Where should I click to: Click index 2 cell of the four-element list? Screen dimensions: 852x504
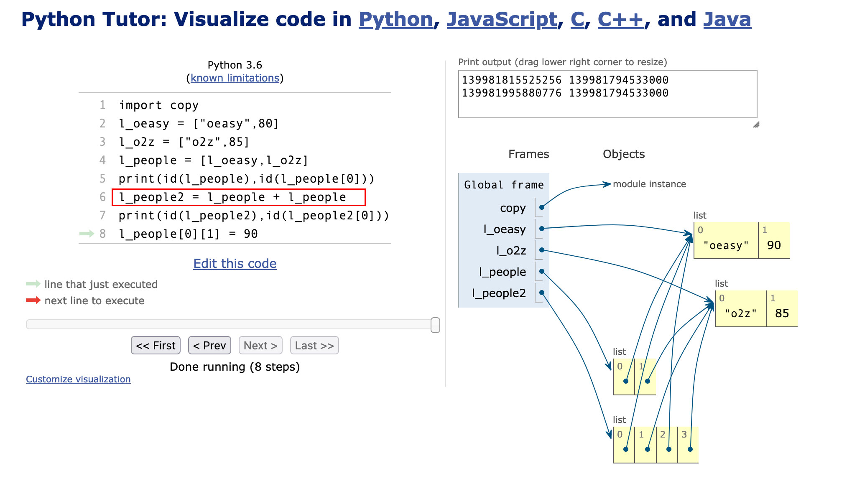pyautogui.click(x=667, y=445)
